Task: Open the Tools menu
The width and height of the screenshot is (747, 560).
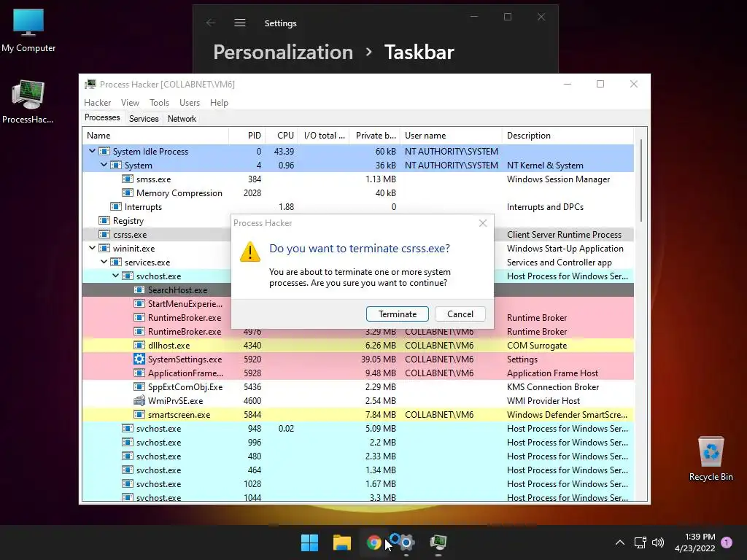Action: (x=159, y=102)
